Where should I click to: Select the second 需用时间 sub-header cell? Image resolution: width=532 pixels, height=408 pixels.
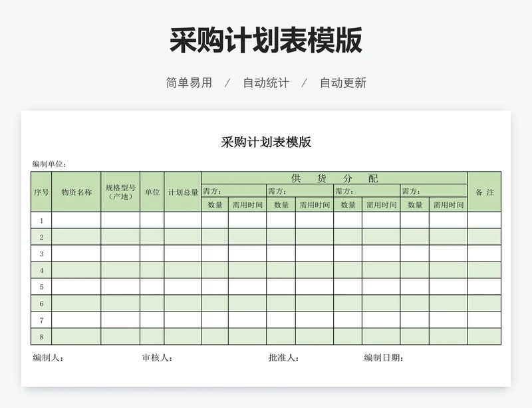coord(315,204)
